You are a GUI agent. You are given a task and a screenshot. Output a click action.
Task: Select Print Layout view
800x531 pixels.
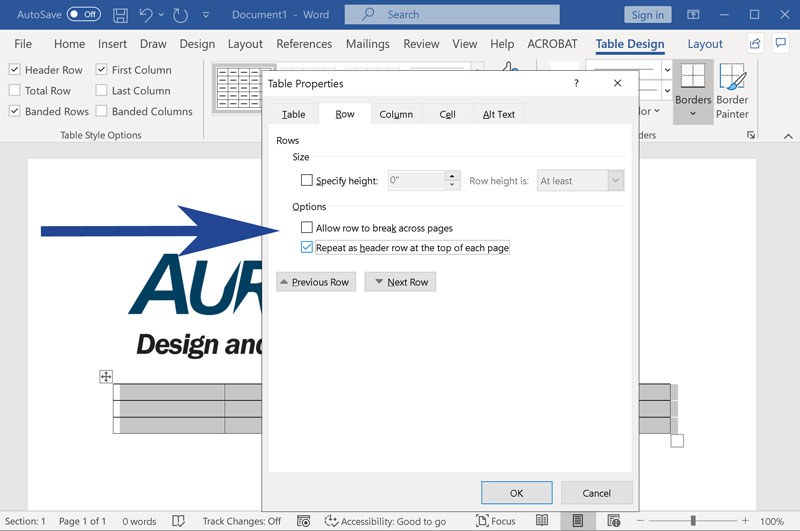(x=578, y=521)
